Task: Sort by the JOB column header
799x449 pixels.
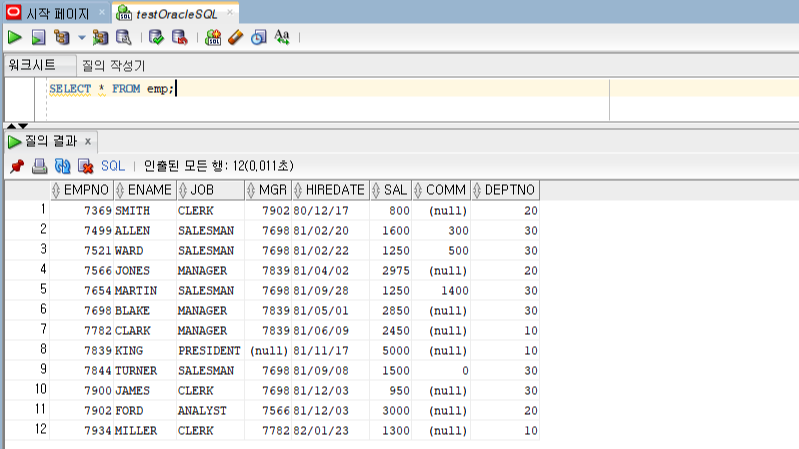Action: pyautogui.click(x=210, y=190)
